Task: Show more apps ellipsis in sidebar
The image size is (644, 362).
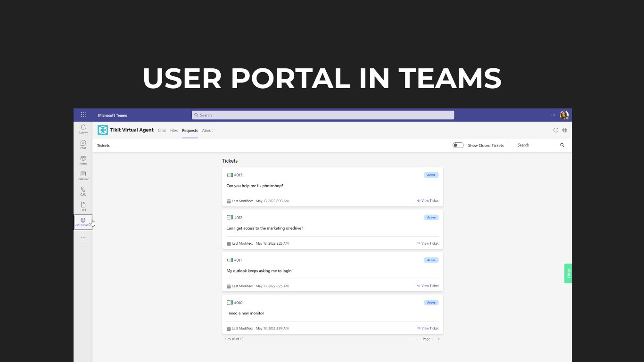Action: (x=83, y=238)
